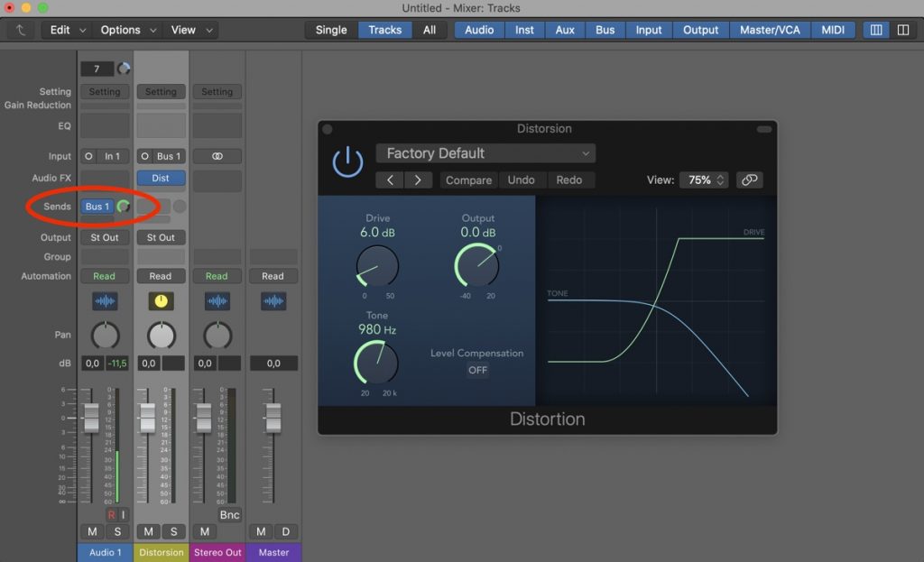The width and height of the screenshot is (924, 562).
Task: Solo the Audio 1 channel
Action: click(x=117, y=531)
